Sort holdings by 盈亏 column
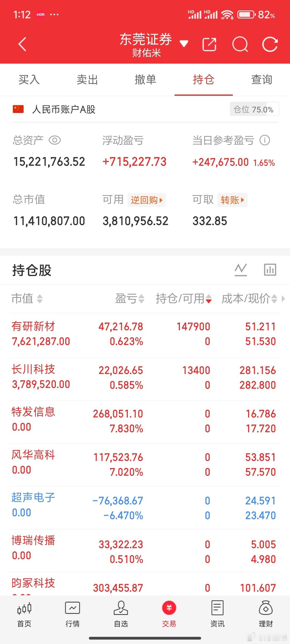This screenshot has height=644, width=290. coord(130,298)
